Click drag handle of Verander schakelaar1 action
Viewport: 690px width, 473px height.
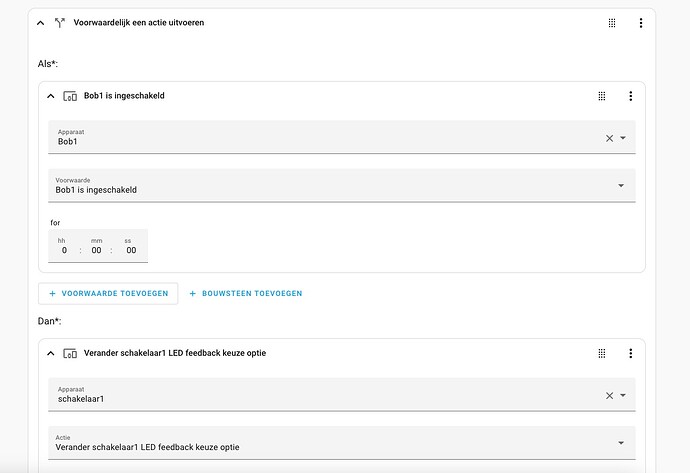click(x=602, y=353)
